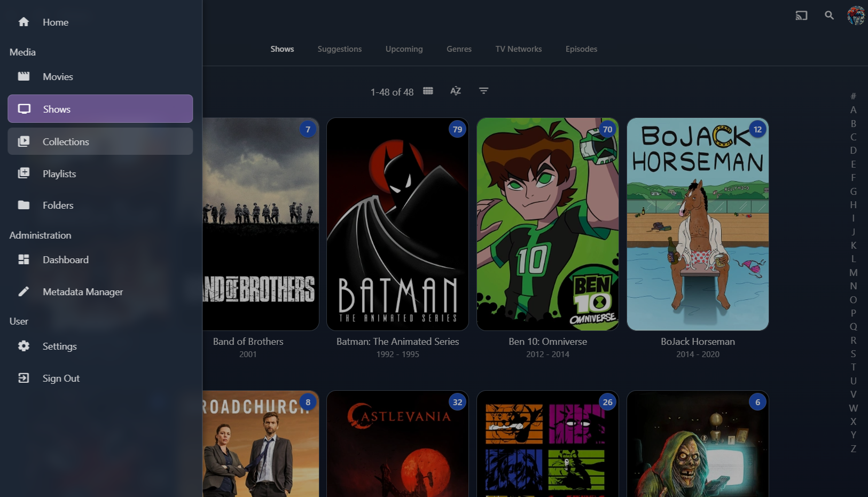
Task: Open user Settings
Action: point(59,346)
